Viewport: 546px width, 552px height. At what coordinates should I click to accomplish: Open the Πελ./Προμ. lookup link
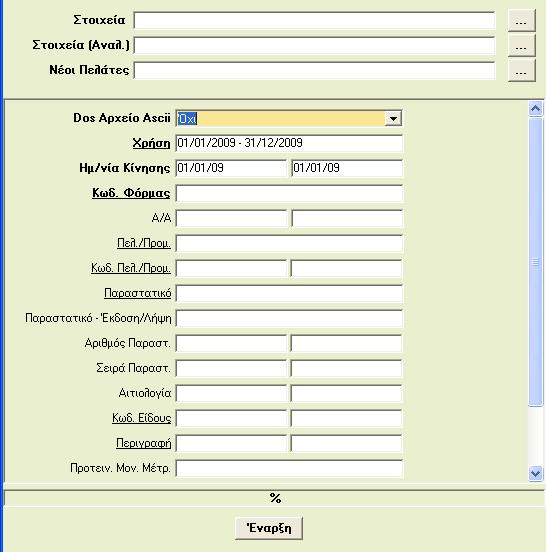click(144, 243)
